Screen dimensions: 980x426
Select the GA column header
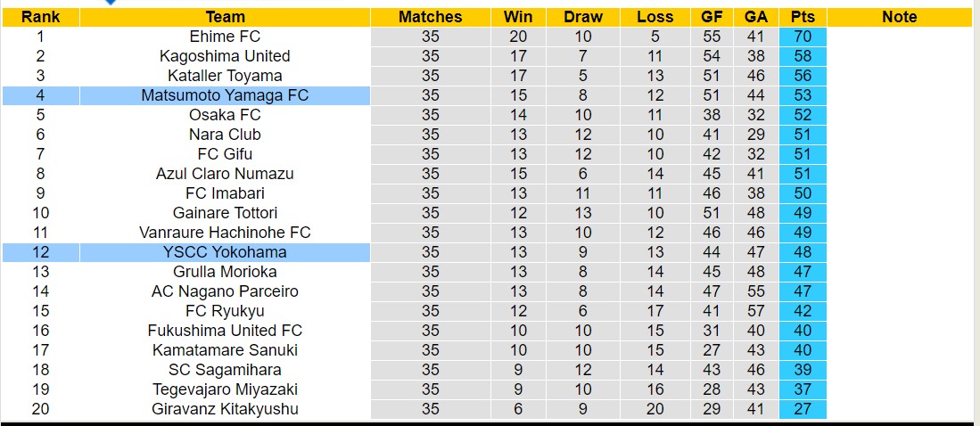tap(755, 17)
